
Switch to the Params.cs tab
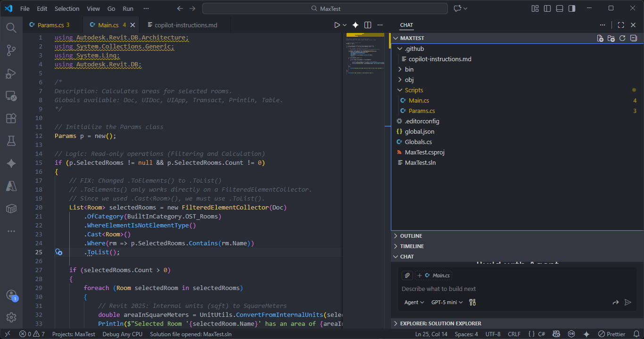(x=50, y=25)
